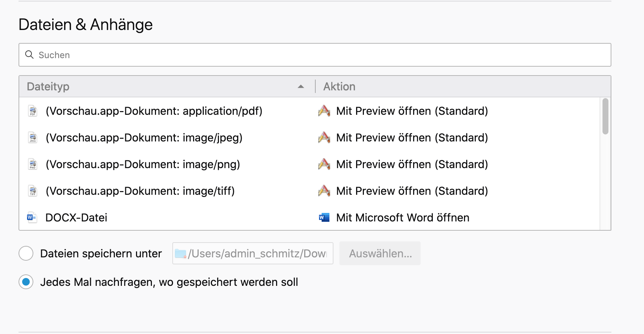This screenshot has height=334, width=644.
Task: Click the file list vertical scrollbar
Action: pos(605,116)
